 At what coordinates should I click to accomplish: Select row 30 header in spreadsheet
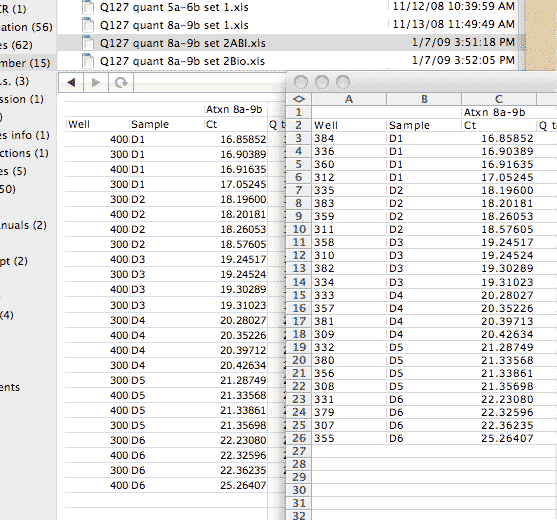pos(299,490)
